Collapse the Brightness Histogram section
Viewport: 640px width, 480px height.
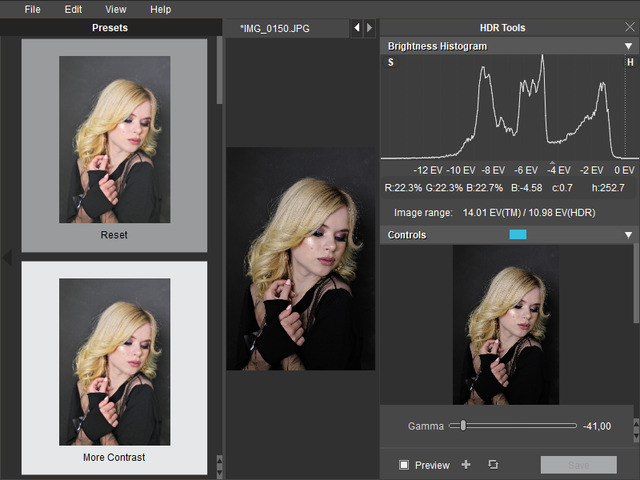pyautogui.click(x=628, y=46)
